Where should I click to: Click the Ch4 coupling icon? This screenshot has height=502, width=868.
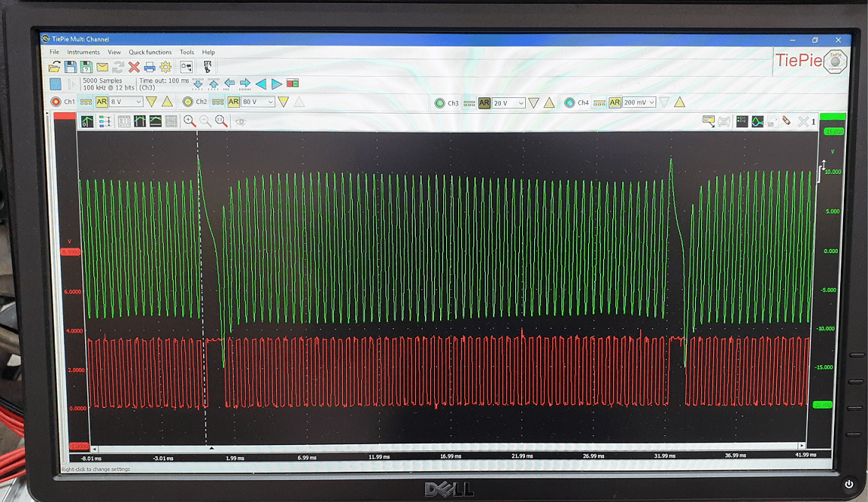[598, 103]
